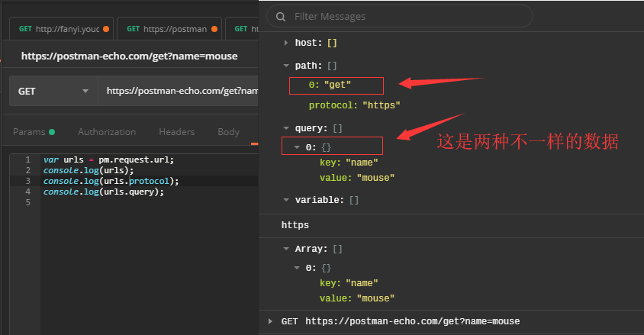Switch to the third GET request tab
644x335 pixels.
point(243,29)
